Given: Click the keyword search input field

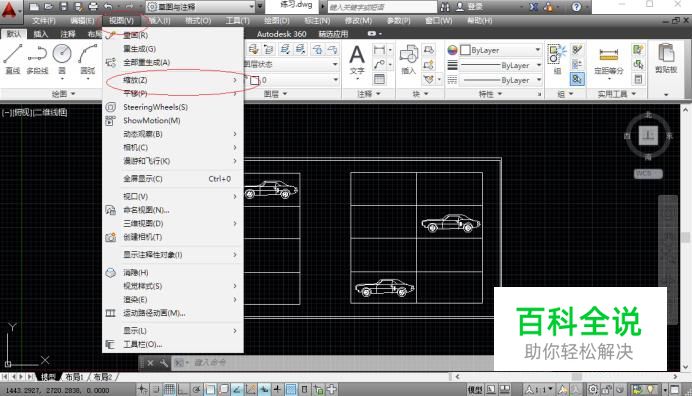Looking at the screenshot, I should coord(382,7).
